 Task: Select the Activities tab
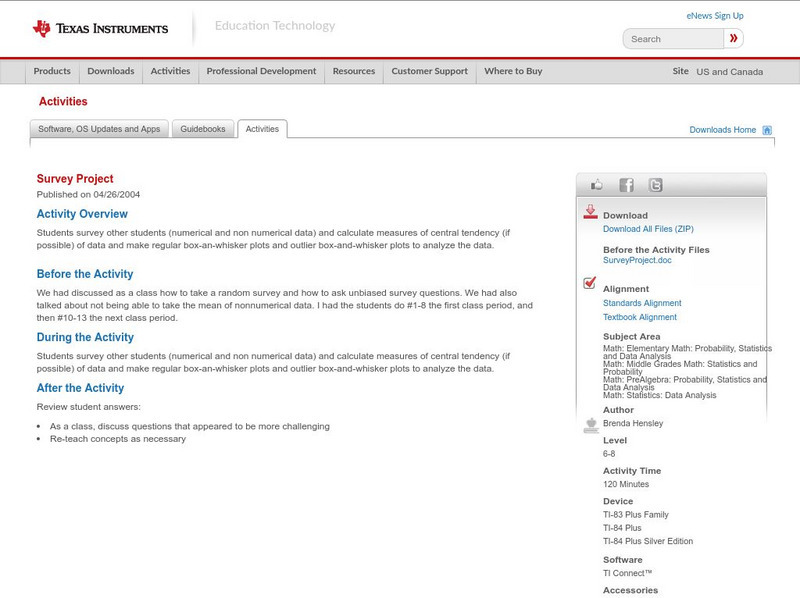262,129
